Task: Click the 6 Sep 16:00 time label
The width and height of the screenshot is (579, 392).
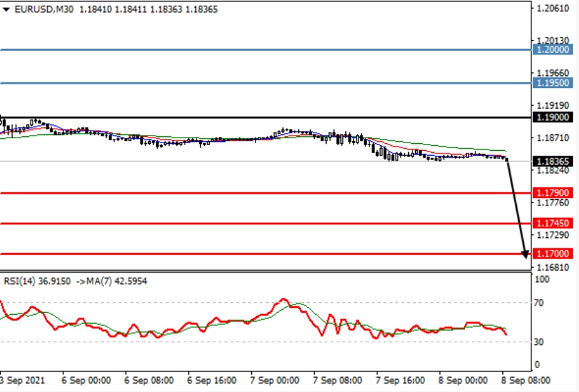Action: (212, 380)
